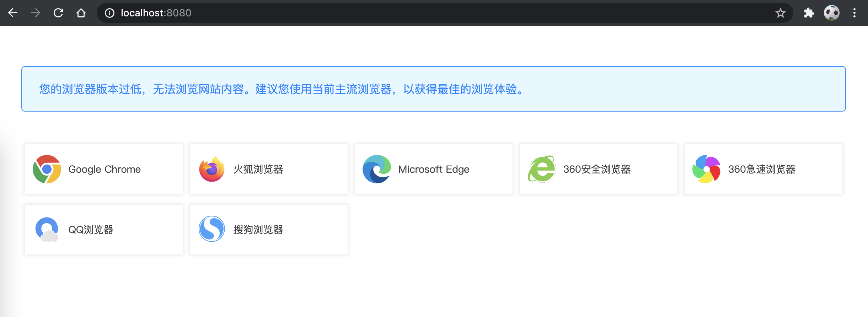Open the Google Chrome link text
This screenshot has width=868, height=317.
coord(105,169)
